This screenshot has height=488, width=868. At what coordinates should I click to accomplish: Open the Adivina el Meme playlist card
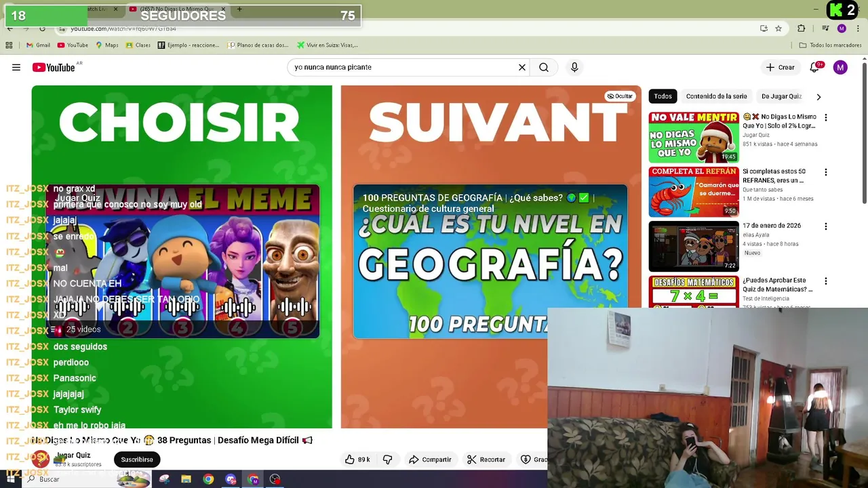[183, 262]
